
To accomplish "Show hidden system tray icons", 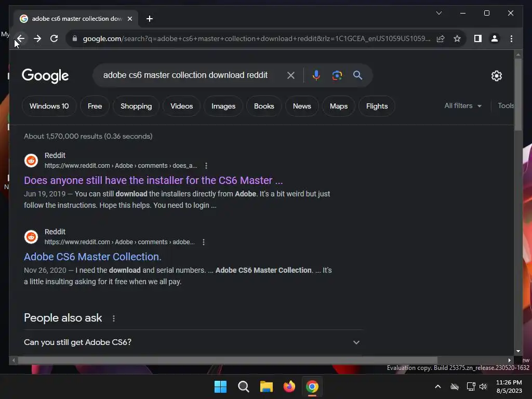I will [437, 387].
